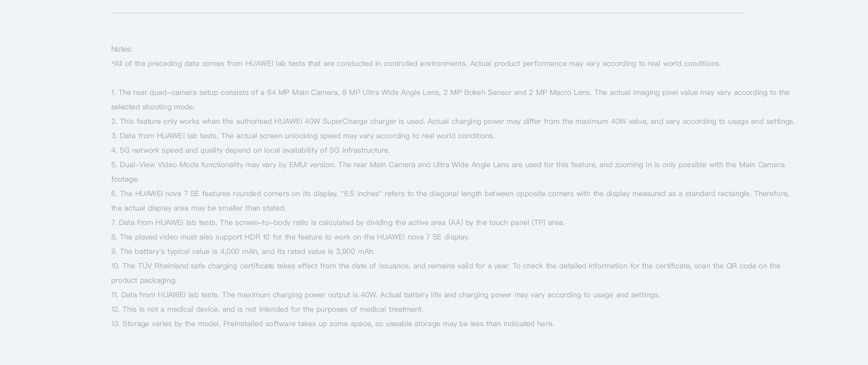This screenshot has height=365, width=868.
Task: Select note 6 about 6.5 inches display
Action: coord(450,201)
